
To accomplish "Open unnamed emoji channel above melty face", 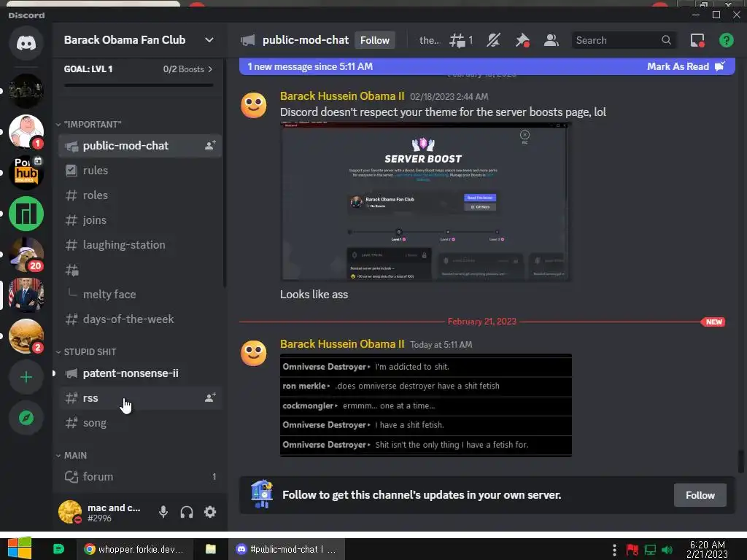I will (139, 270).
